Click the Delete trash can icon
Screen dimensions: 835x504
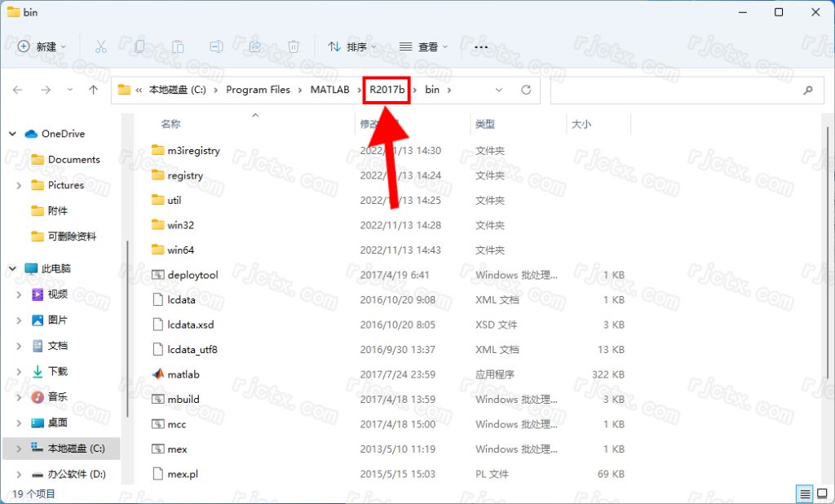[x=294, y=47]
